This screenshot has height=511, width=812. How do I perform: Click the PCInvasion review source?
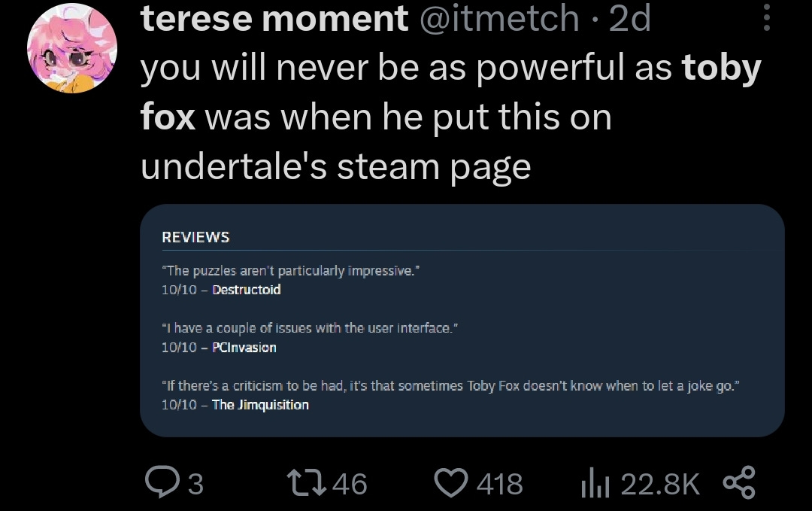pos(244,347)
